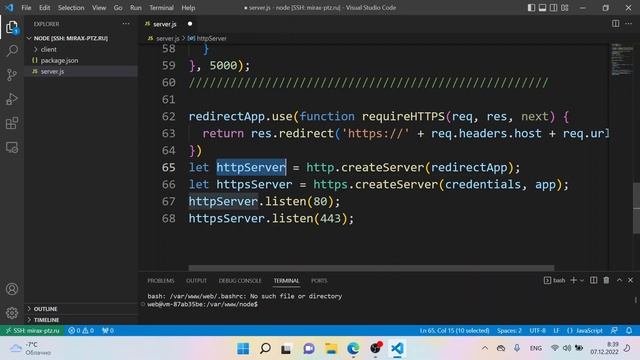This screenshot has height=360, width=640.
Task: Switch to the Debug Console tab
Action: (x=240, y=281)
